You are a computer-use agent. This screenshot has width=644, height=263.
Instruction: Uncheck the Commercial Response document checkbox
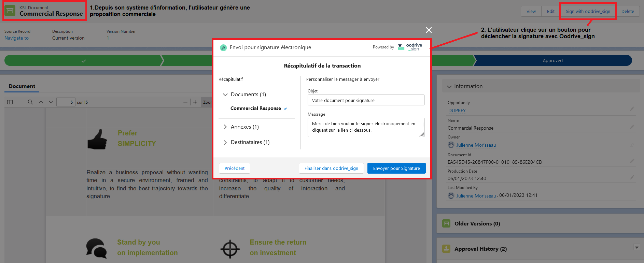285,108
